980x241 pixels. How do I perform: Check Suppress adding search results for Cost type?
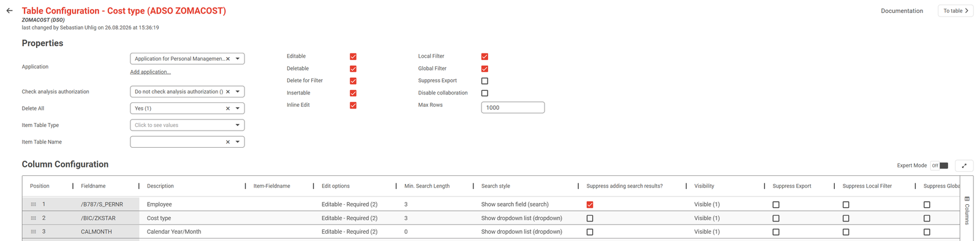pyautogui.click(x=590, y=218)
